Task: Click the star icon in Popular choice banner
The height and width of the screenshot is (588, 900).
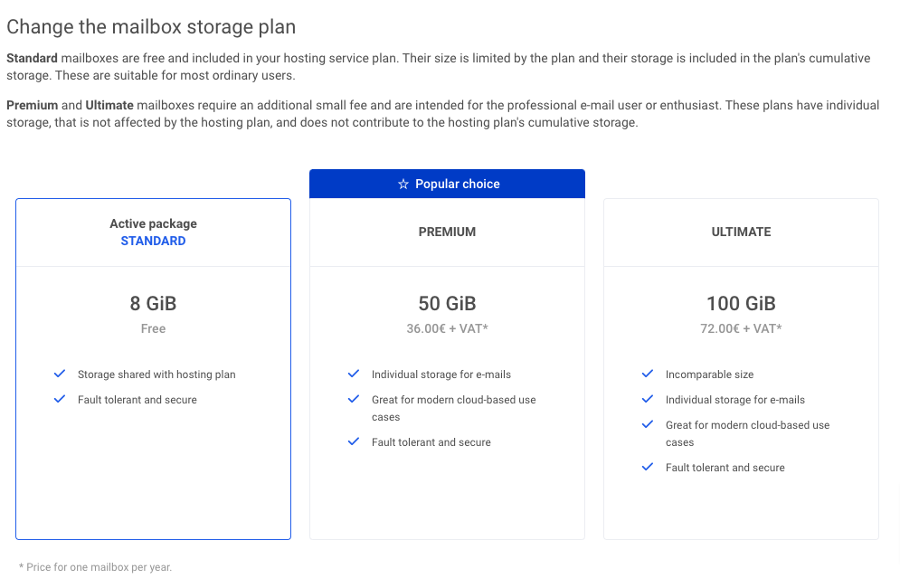Action: pyautogui.click(x=403, y=185)
